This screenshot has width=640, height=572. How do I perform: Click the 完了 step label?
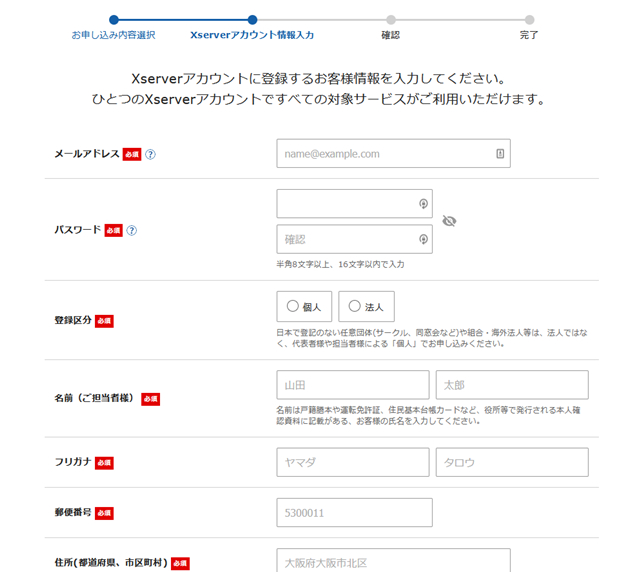tap(529, 35)
